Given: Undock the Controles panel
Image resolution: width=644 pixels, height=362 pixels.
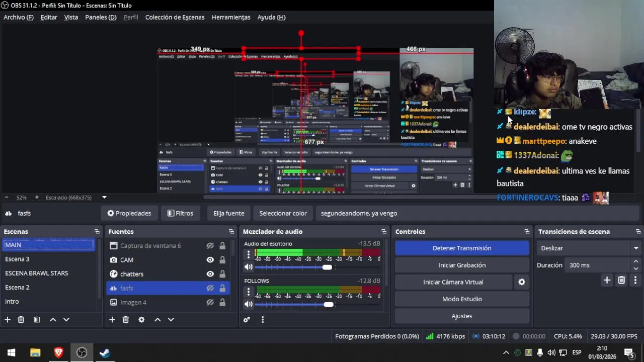Looking at the screenshot, I should (527, 232).
